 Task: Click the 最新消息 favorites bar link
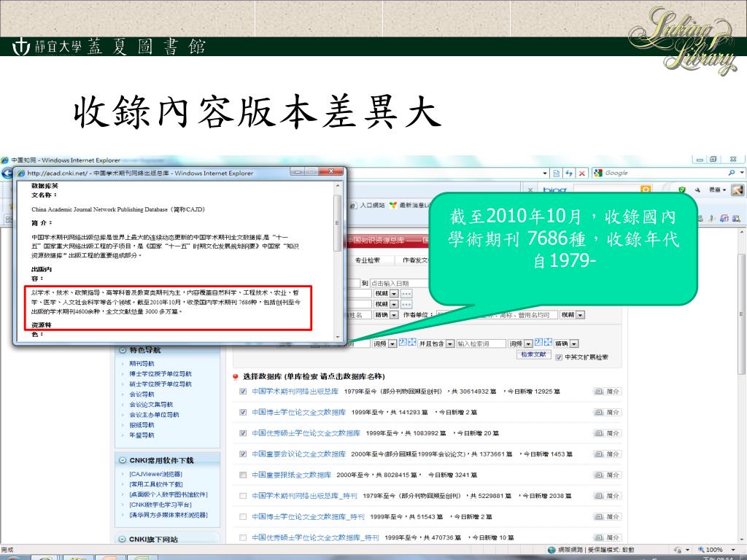click(414, 205)
